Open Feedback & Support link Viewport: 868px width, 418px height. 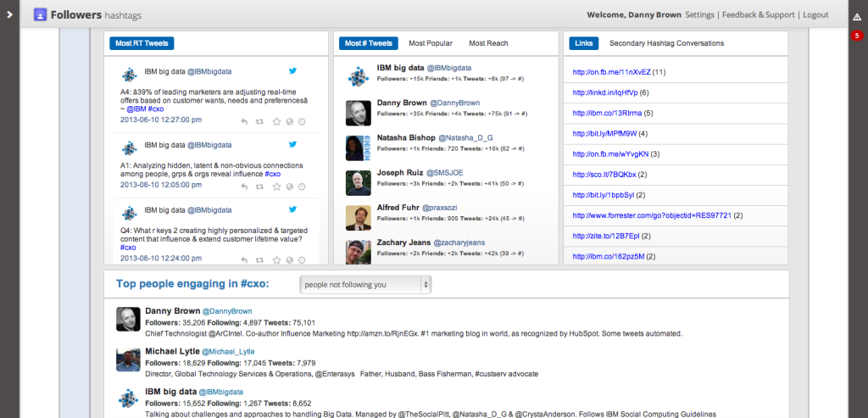pyautogui.click(x=759, y=15)
